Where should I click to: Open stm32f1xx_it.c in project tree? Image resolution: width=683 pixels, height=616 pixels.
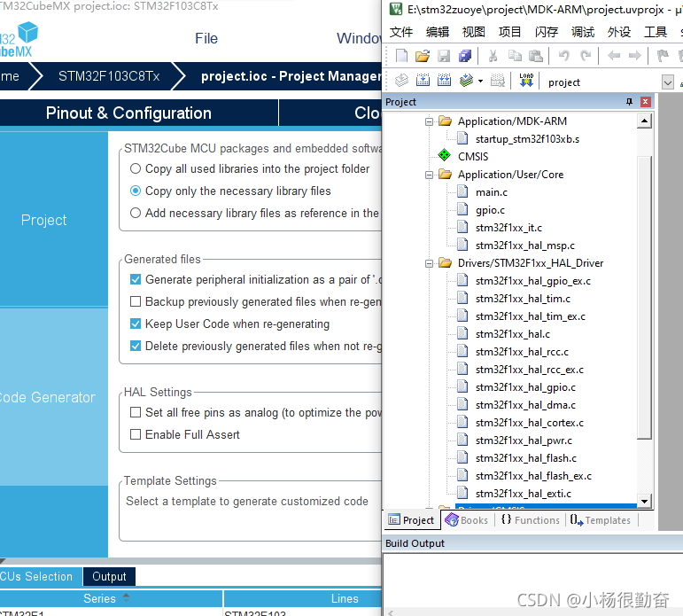pos(508,228)
